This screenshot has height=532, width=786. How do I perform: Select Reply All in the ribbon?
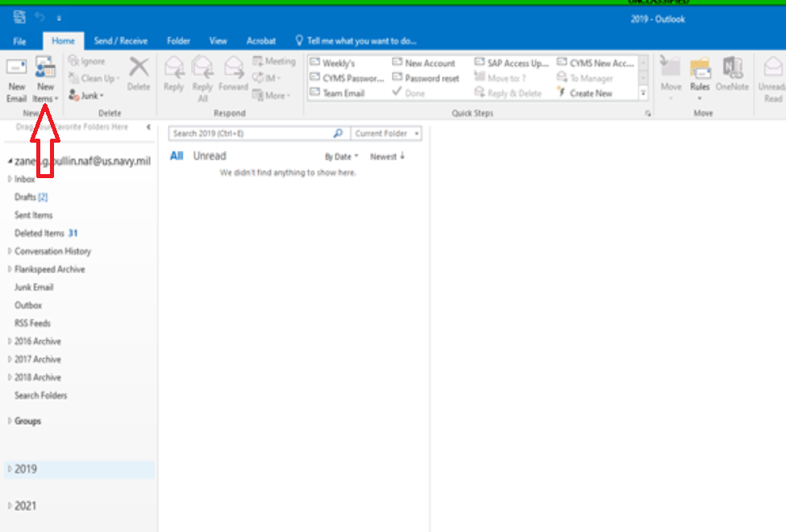click(x=200, y=71)
